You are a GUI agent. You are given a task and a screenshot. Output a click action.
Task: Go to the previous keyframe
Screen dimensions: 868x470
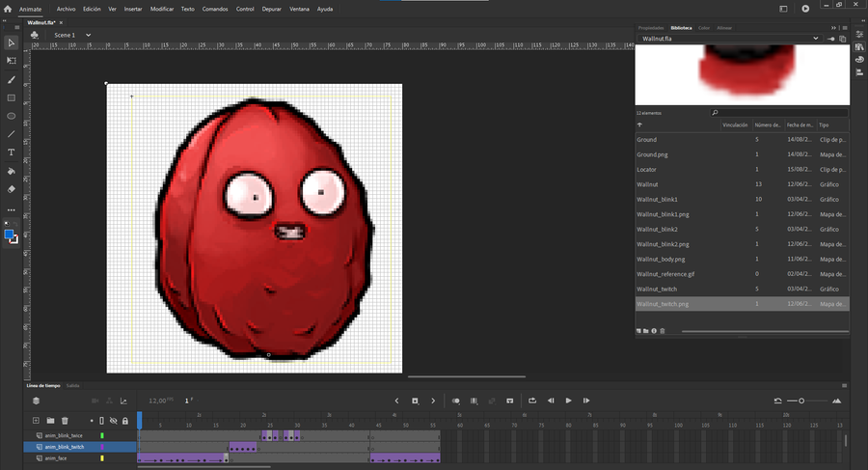pos(396,401)
